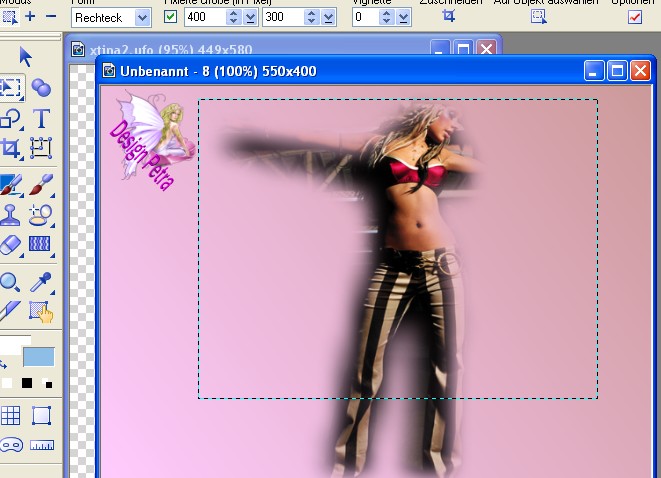Click the Vignette spinner arrows

tap(386, 17)
